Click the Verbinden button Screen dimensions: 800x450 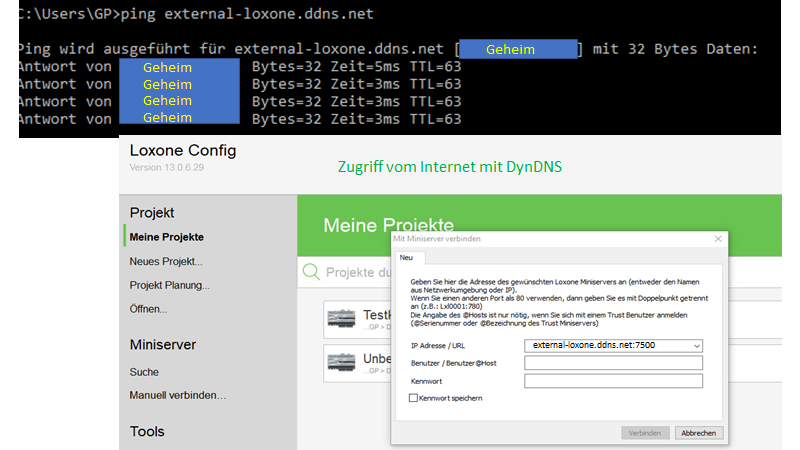tap(645, 433)
